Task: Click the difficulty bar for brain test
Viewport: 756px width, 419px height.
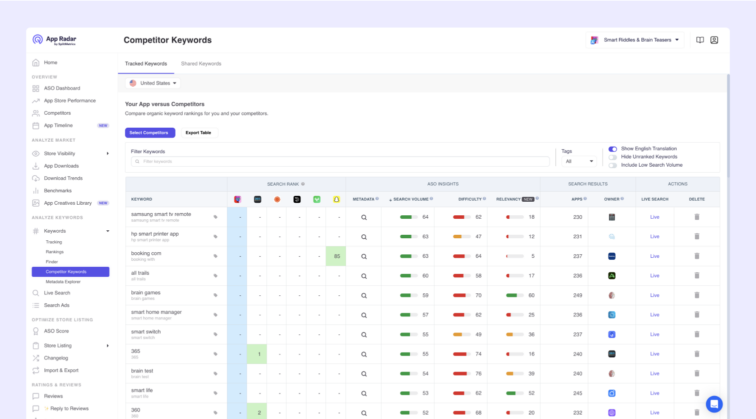Action: [461, 374]
